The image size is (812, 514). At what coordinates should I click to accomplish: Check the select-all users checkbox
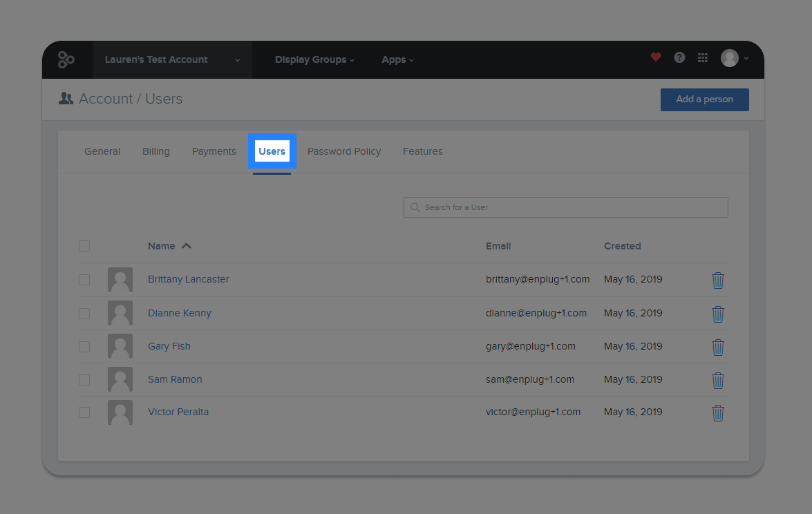[84, 245]
